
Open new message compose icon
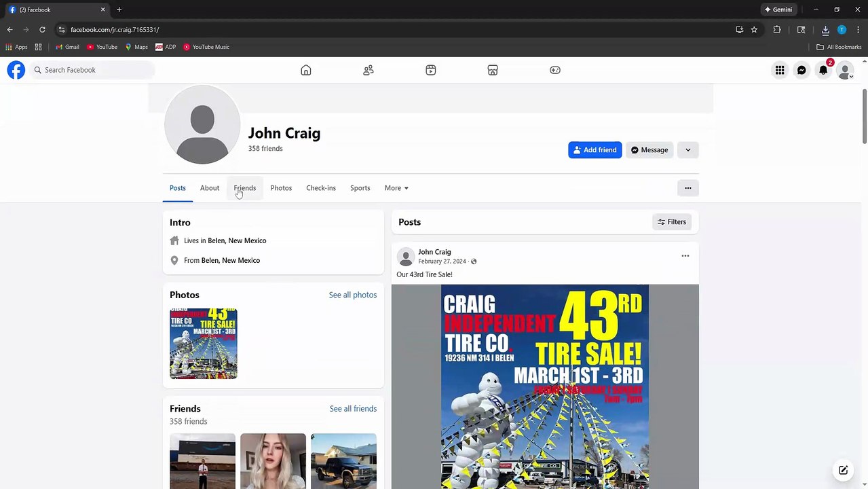pos(843,470)
